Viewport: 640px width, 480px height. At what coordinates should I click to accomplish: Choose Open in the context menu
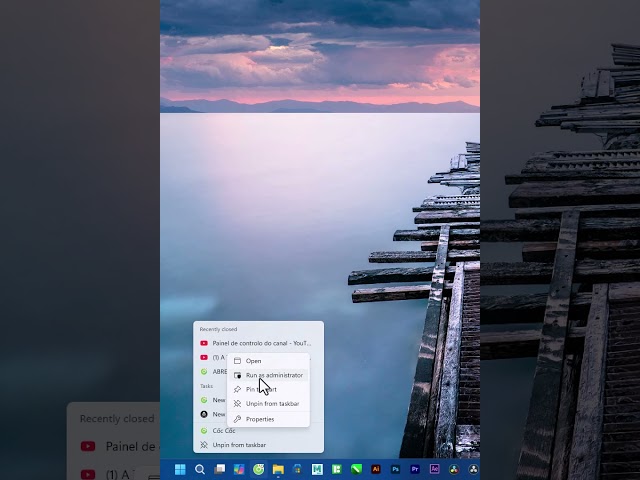[268, 361]
